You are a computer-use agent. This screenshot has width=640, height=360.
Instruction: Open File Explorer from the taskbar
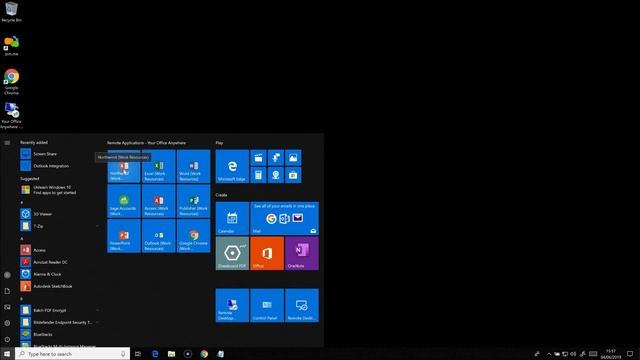click(x=171, y=354)
